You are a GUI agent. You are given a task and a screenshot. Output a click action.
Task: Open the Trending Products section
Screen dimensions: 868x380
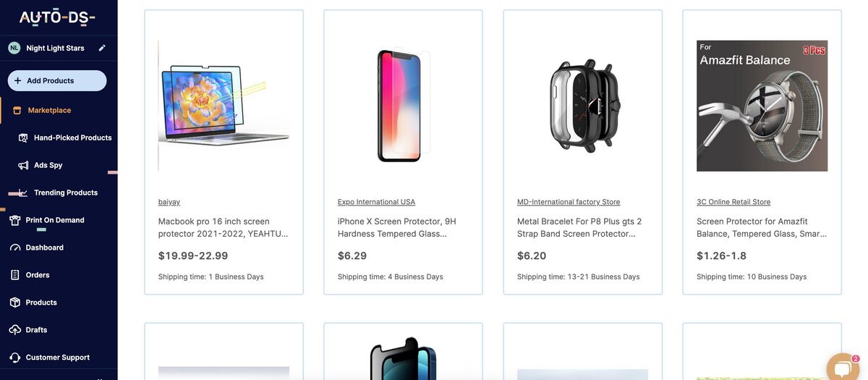point(65,193)
